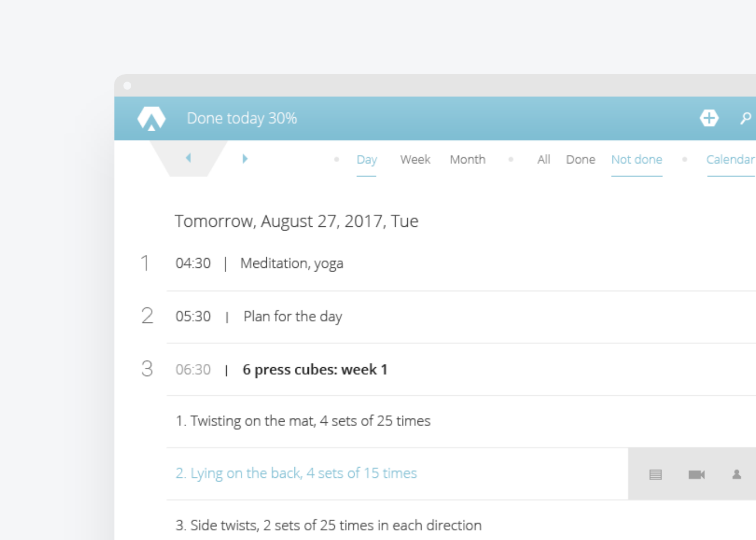The height and width of the screenshot is (540, 756).
Task: Filter by Done tasks
Action: (x=580, y=159)
